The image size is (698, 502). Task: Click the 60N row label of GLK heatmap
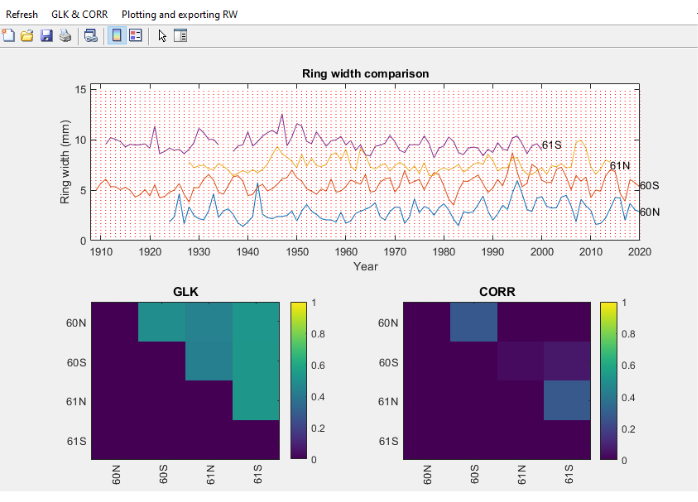pyautogui.click(x=76, y=323)
